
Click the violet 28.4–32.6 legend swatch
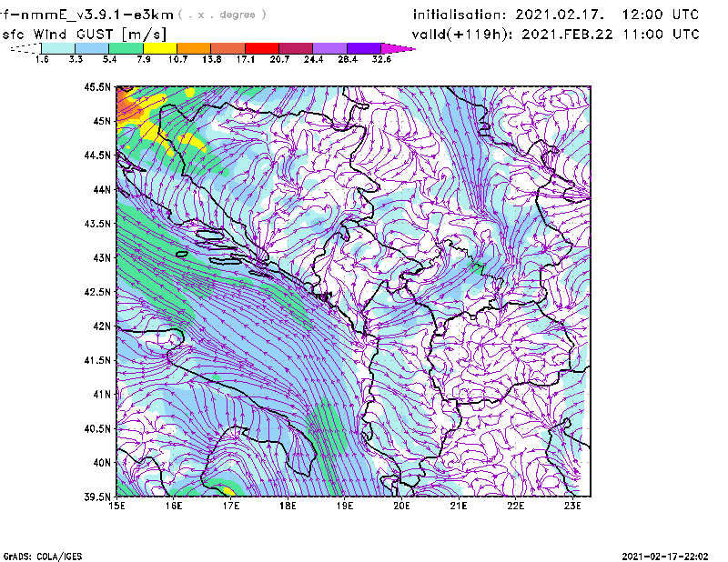[x=363, y=48]
